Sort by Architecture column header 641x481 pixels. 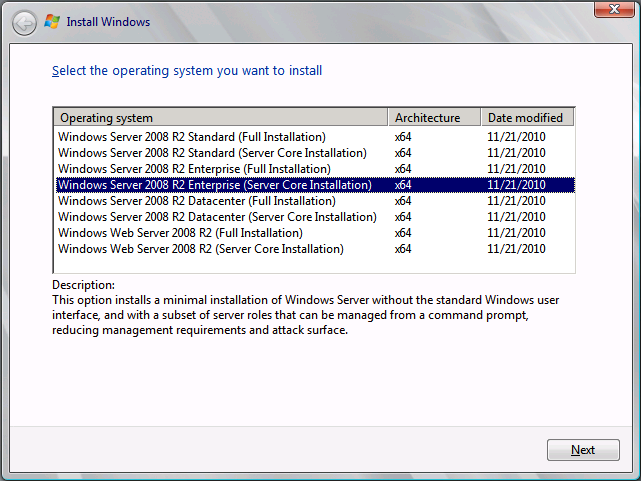(433, 118)
